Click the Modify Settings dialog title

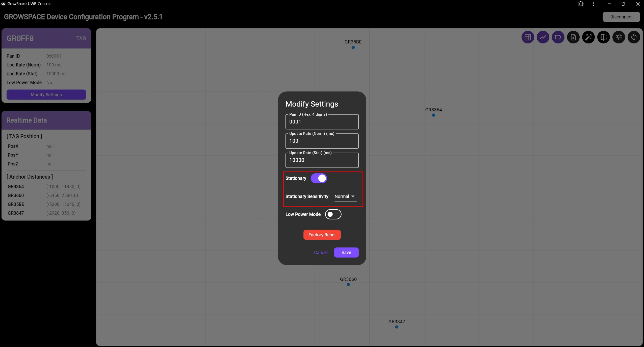pyautogui.click(x=312, y=104)
